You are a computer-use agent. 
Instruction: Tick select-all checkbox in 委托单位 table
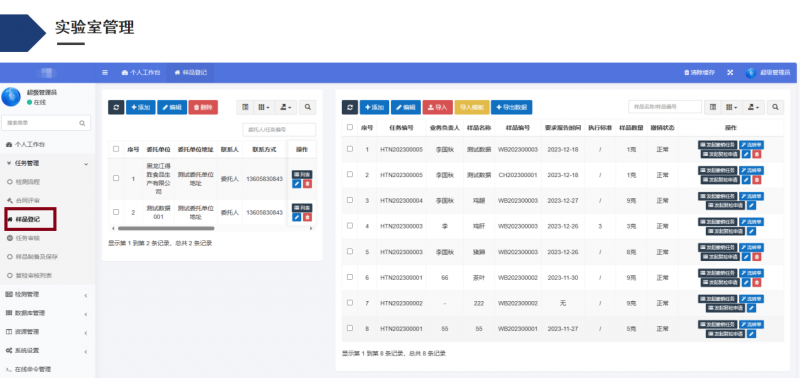click(116, 149)
